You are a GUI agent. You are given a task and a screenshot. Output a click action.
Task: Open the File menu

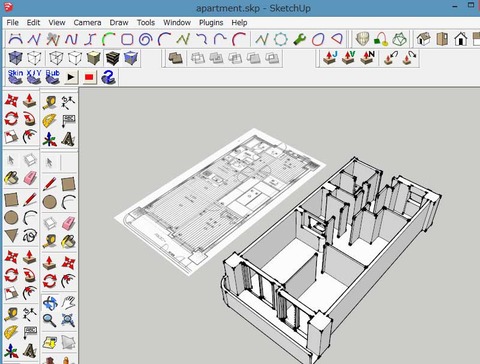pos(12,23)
